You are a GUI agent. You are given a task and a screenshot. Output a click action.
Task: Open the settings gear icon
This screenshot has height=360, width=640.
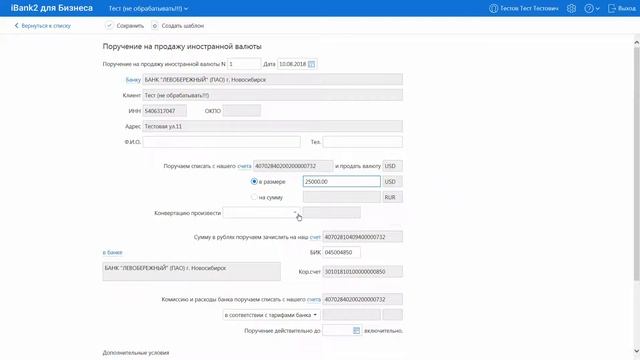pyautogui.click(x=571, y=8)
